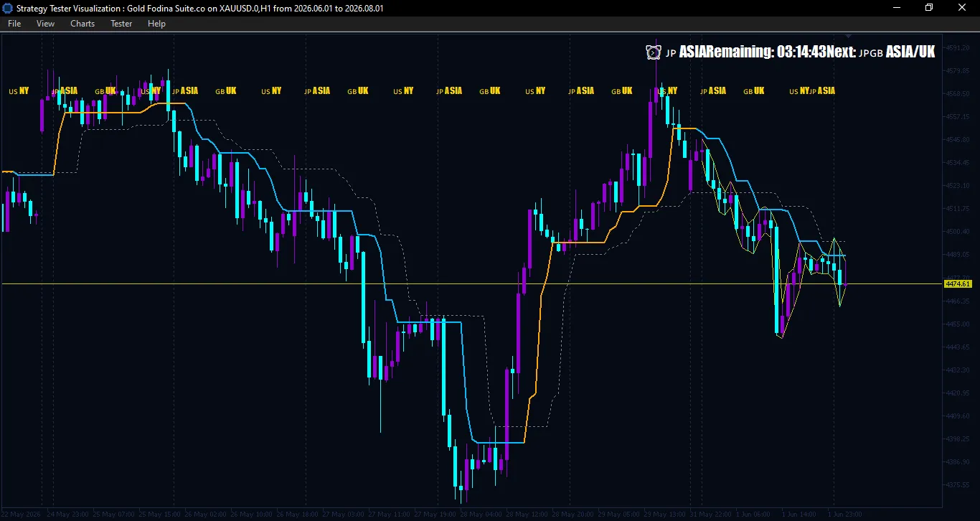Click the 27 May 11:00 time axis label
Viewport: 980px width, 521px height.
click(390, 515)
